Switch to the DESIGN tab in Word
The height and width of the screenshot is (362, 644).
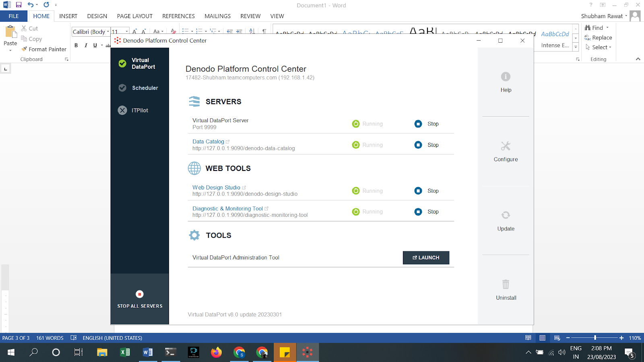click(x=97, y=16)
